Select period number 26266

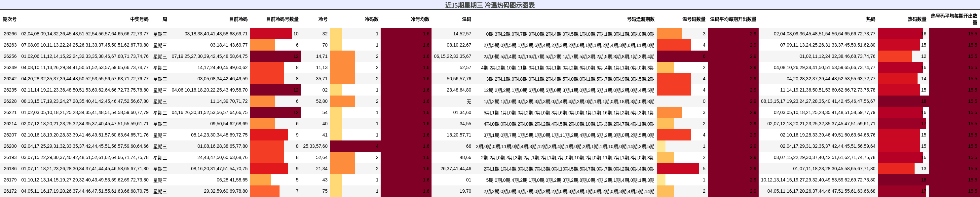pyautogui.click(x=10, y=34)
